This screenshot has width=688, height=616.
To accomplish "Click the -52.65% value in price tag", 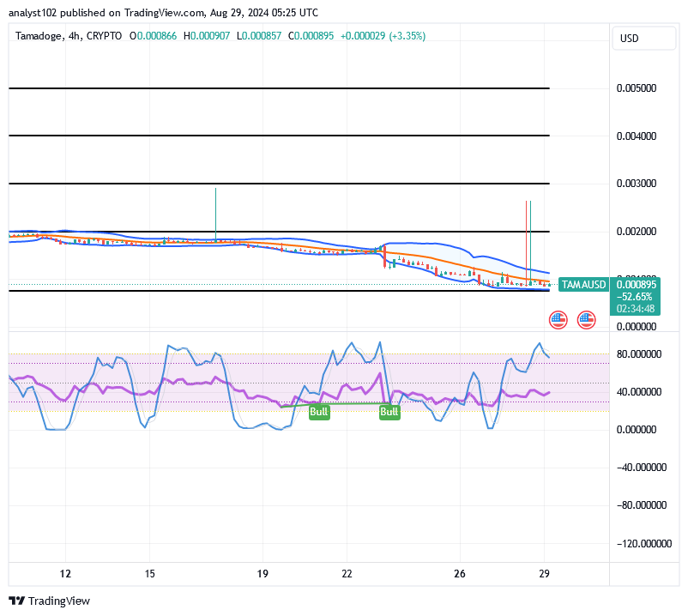I will [x=634, y=297].
